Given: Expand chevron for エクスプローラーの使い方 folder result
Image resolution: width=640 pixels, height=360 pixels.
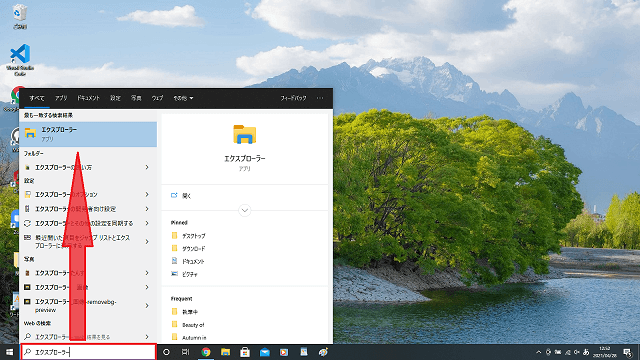Looking at the screenshot, I should 147,167.
